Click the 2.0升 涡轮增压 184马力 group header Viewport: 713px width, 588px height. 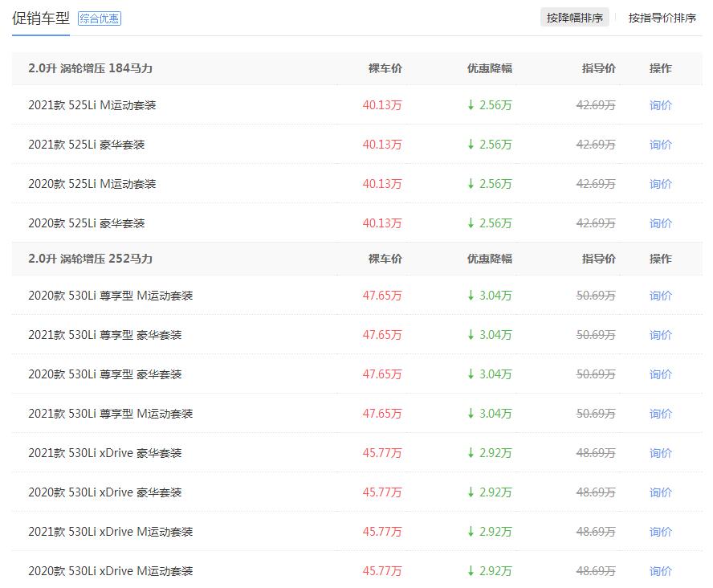click(90, 68)
